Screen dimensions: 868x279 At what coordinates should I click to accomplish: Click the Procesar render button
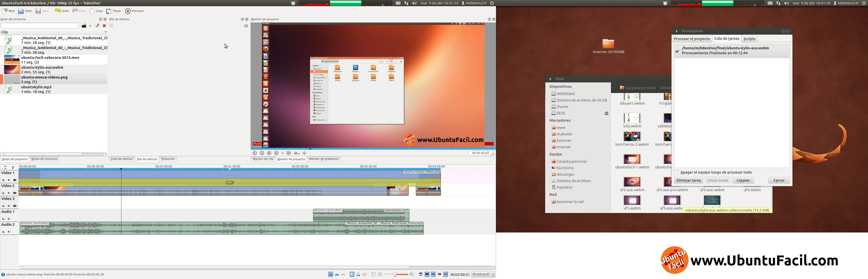134,11
